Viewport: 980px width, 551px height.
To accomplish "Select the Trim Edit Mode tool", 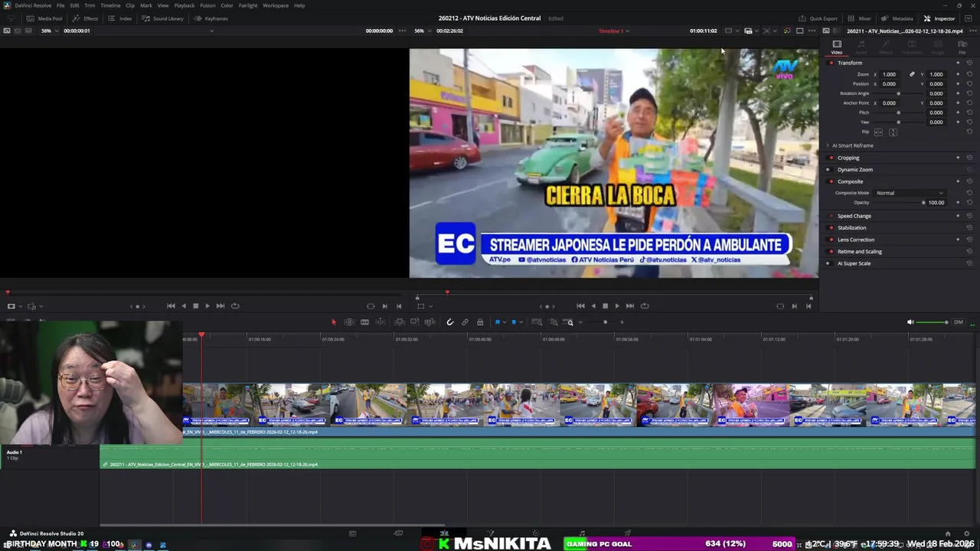I will [349, 322].
